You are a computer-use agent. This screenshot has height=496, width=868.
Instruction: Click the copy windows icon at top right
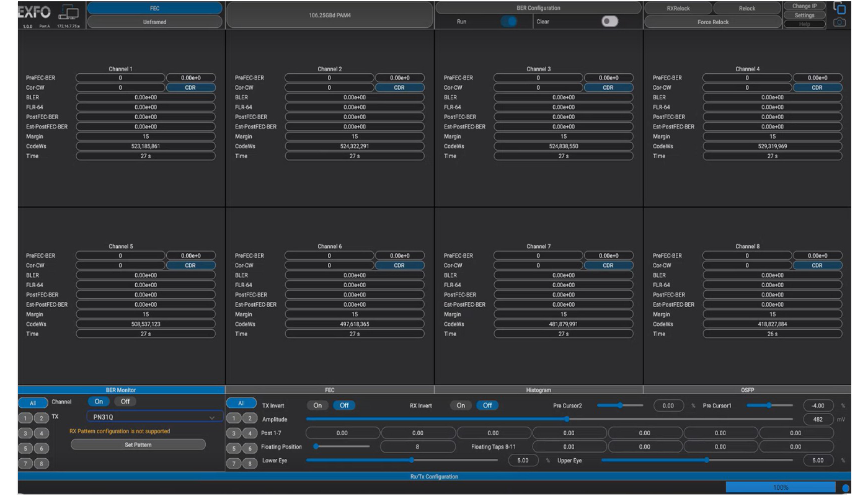coord(839,8)
